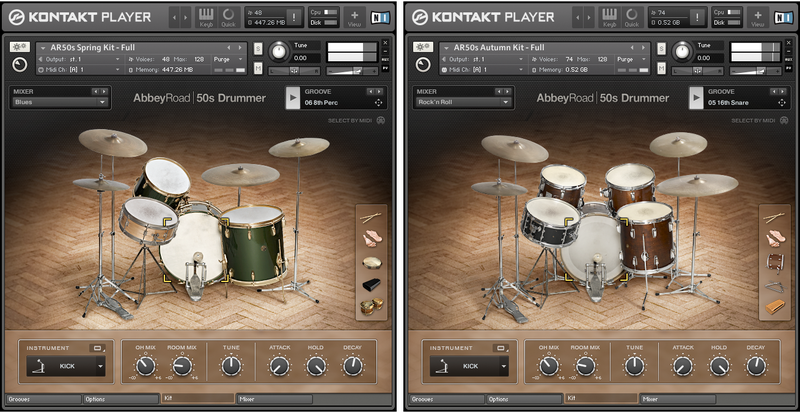Toggle the AUX button in Spring Kit header
This screenshot has height=413, width=801.
[385, 59]
